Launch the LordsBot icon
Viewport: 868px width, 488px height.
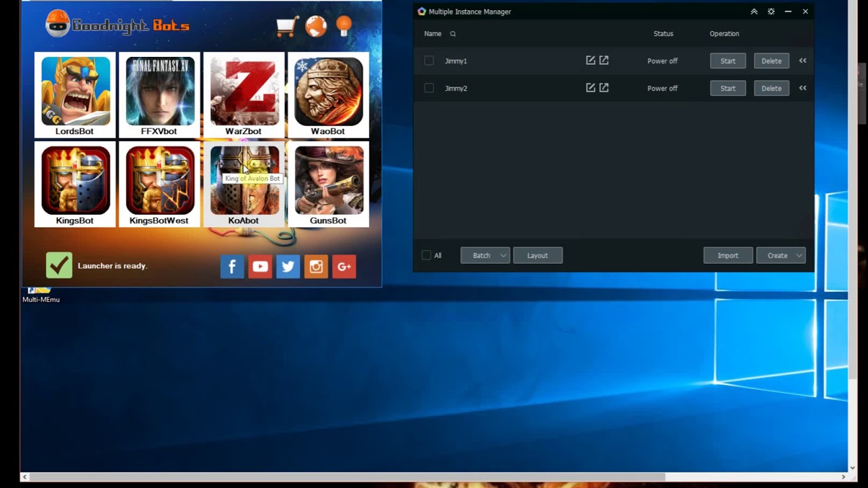point(75,95)
